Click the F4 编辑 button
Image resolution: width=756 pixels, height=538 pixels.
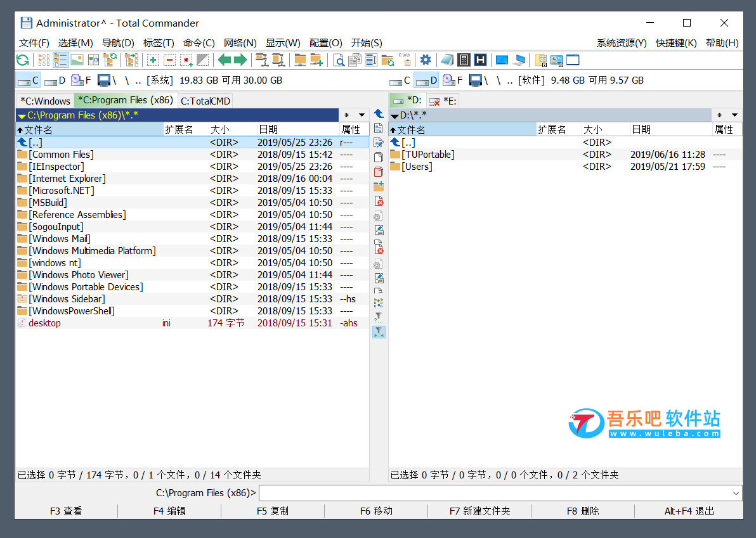pos(169,511)
